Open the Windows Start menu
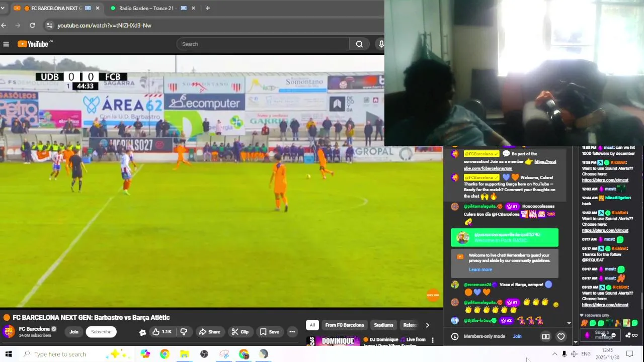Image resolution: width=644 pixels, height=362 pixels. (x=8, y=354)
